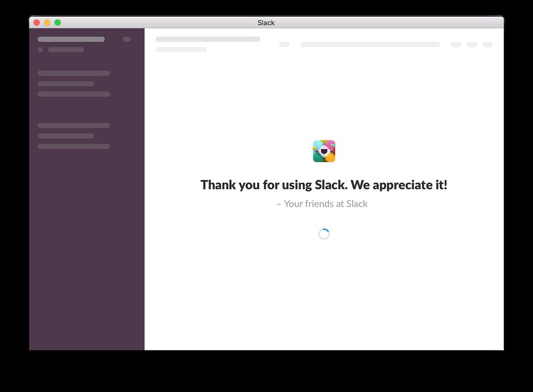533x392 pixels.
Task: Click the channel subtitle placeholder under the title bar
Action: (x=181, y=50)
